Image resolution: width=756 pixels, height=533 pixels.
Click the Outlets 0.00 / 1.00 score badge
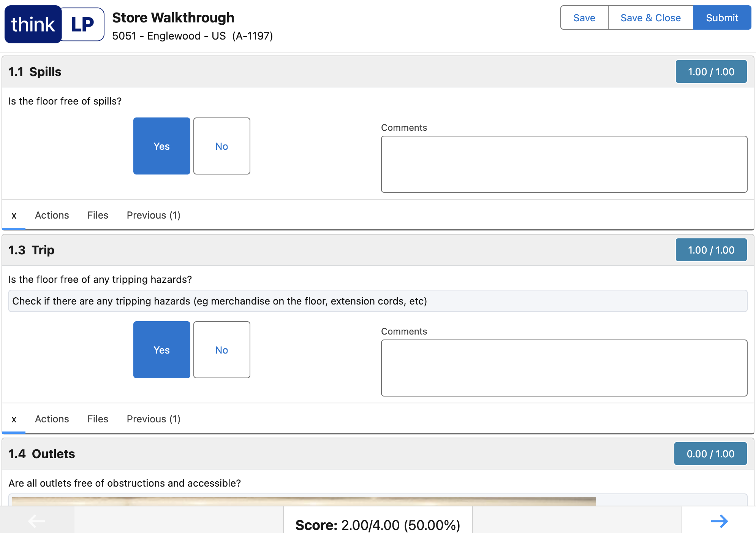[x=710, y=454]
